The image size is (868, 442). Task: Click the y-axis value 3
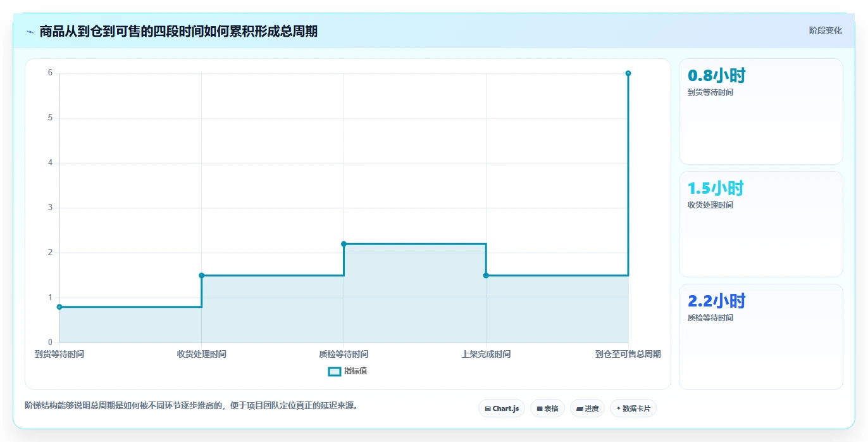(50, 208)
